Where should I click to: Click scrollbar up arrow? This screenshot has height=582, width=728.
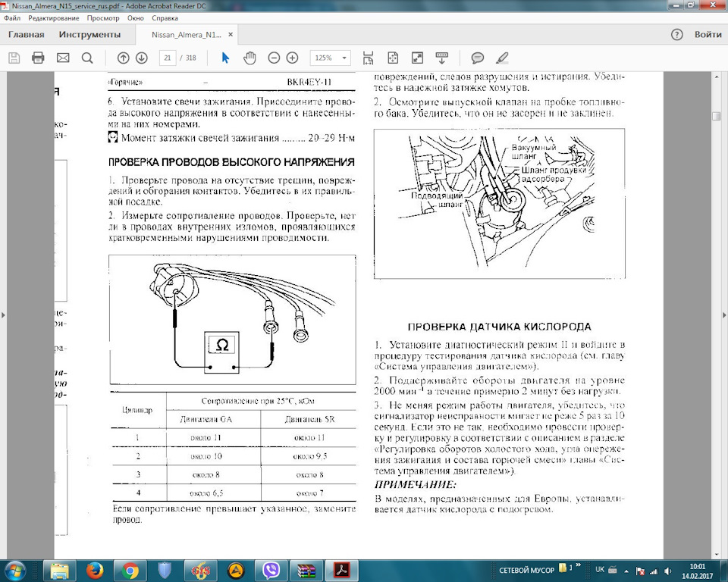pyautogui.click(x=717, y=77)
